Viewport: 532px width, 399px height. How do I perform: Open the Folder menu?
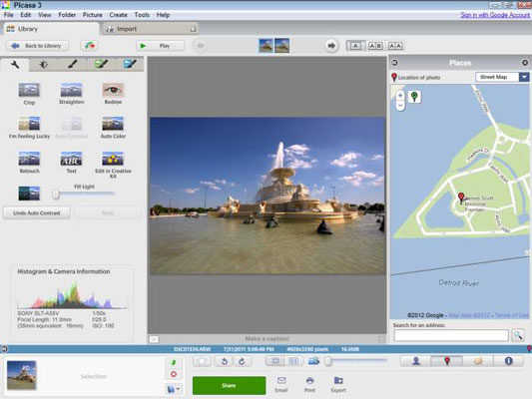[x=67, y=15]
